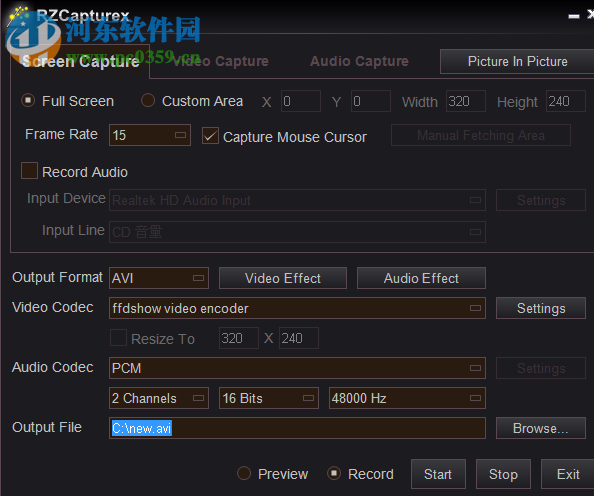Image resolution: width=594 pixels, height=496 pixels.
Task: Select the Custom Area radio button
Action: pos(148,101)
